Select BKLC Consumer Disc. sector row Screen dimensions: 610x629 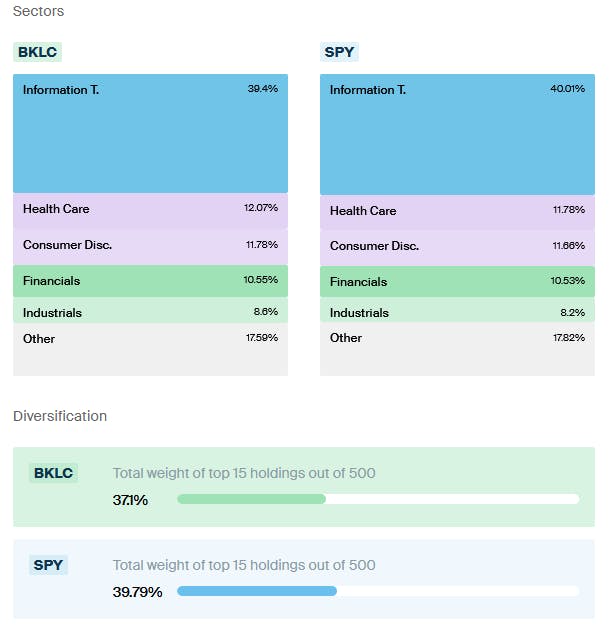click(150, 245)
